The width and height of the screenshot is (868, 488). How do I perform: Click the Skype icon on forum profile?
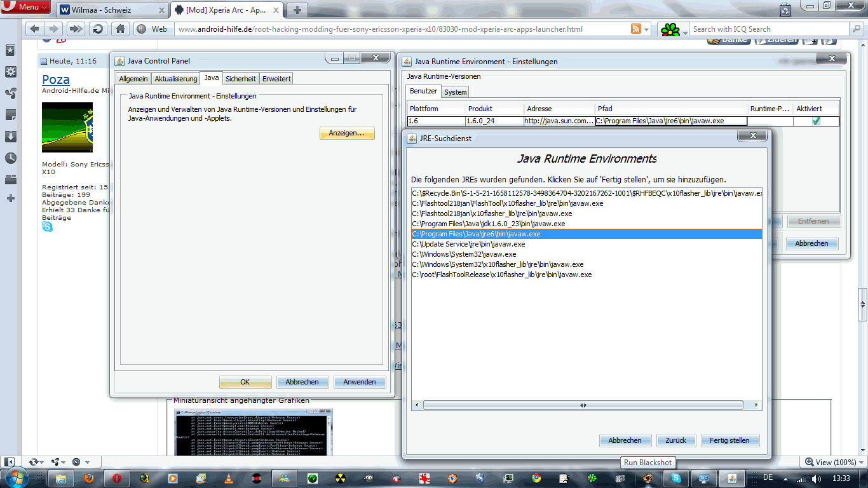(x=48, y=227)
